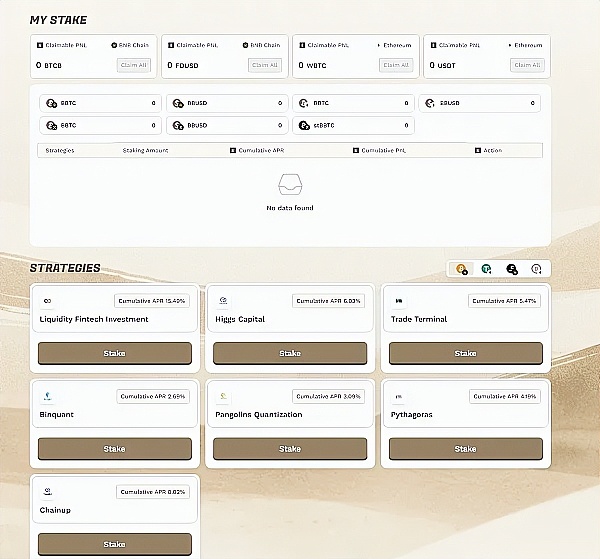Click the info icon next to Cumulative PnL column header

click(x=355, y=150)
